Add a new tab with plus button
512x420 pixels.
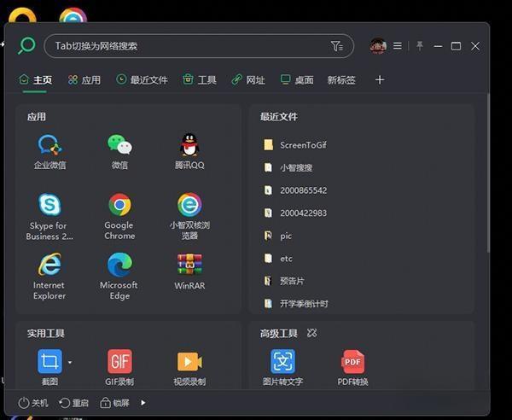[x=380, y=80]
